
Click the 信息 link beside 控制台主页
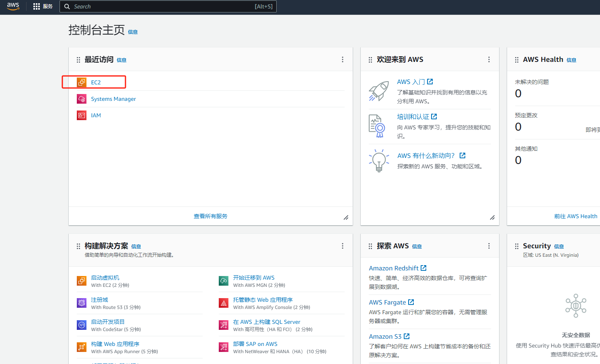[133, 32]
